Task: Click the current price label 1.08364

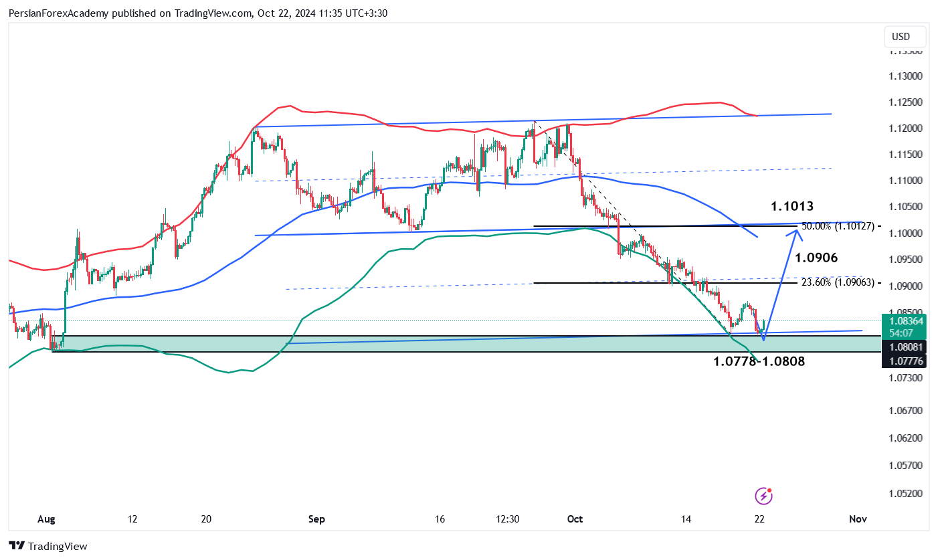Action: 907,321
